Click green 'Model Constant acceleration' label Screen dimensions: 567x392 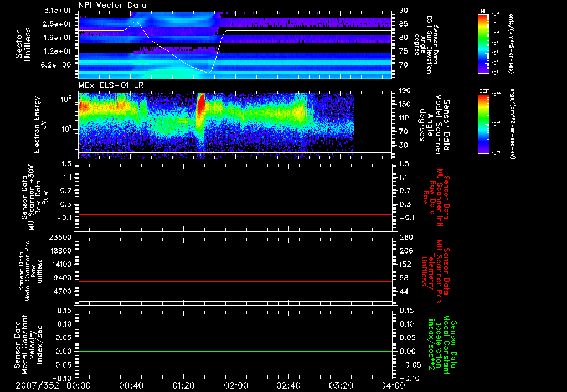[442, 344]
